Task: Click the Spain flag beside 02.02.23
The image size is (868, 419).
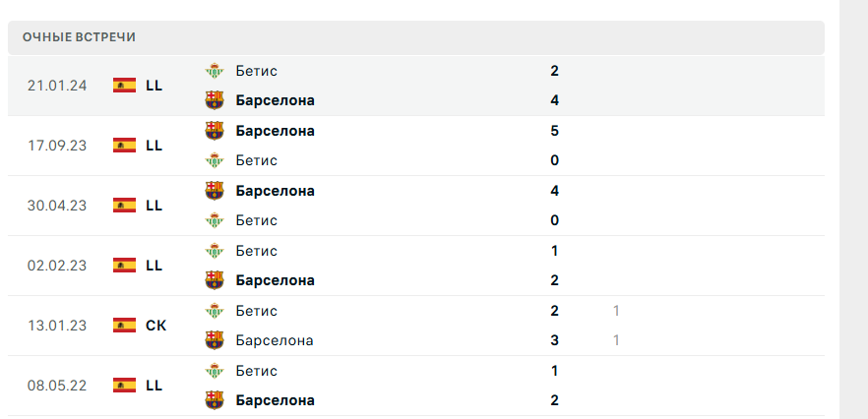Action: tap(124, 266)
